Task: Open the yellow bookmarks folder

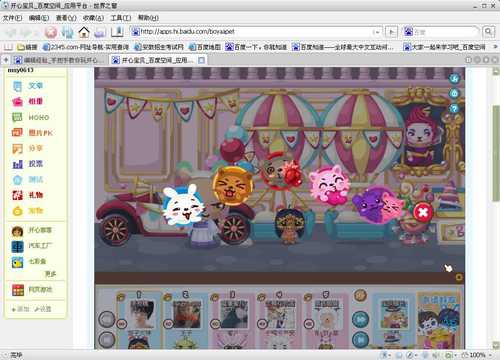Action: (x=27, y=47)
